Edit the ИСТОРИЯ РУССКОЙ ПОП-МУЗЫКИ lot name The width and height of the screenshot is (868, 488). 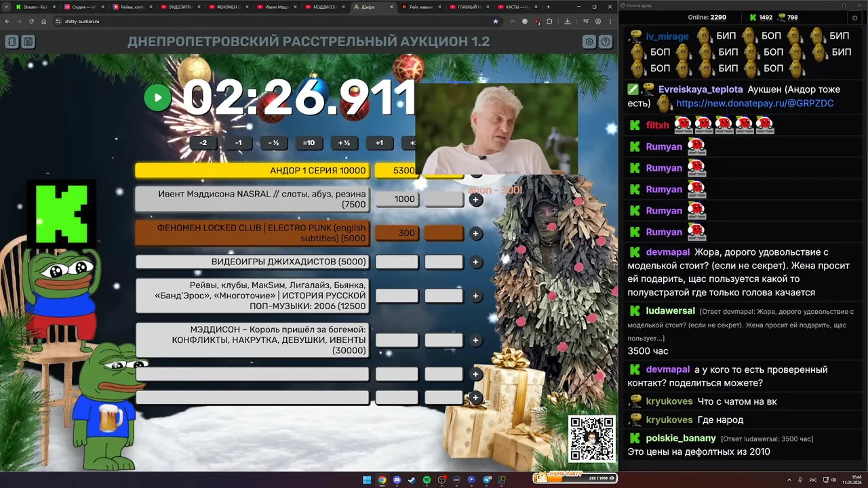click(x=252, y=296)
